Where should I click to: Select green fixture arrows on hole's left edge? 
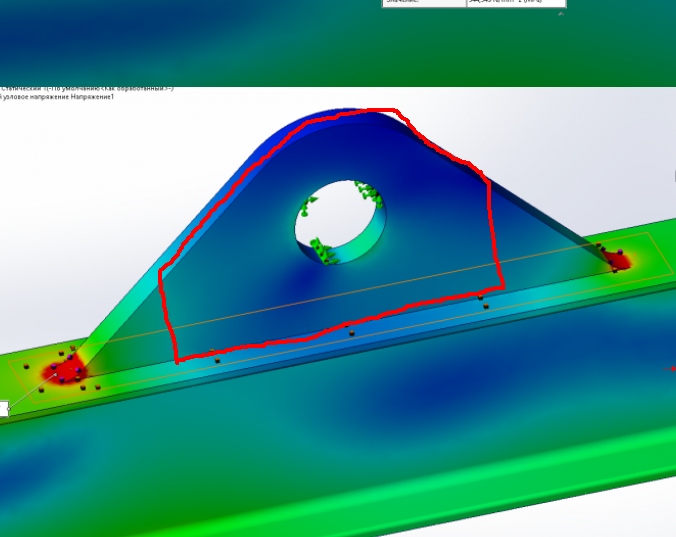click(305, 208)
